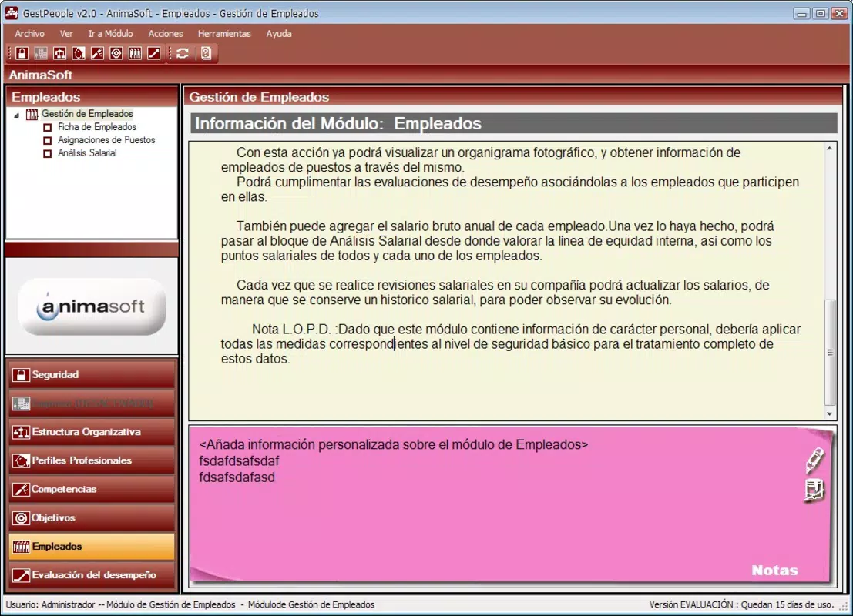
Task: Click the info panel scrollbar thumb
Action: click(830, 353)
